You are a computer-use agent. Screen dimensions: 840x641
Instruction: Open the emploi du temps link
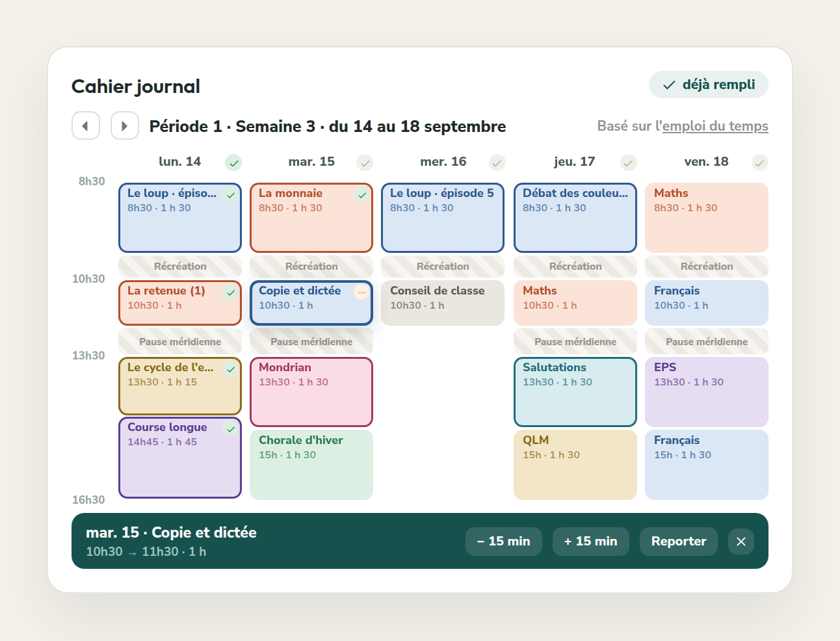[x=715, y=126]
